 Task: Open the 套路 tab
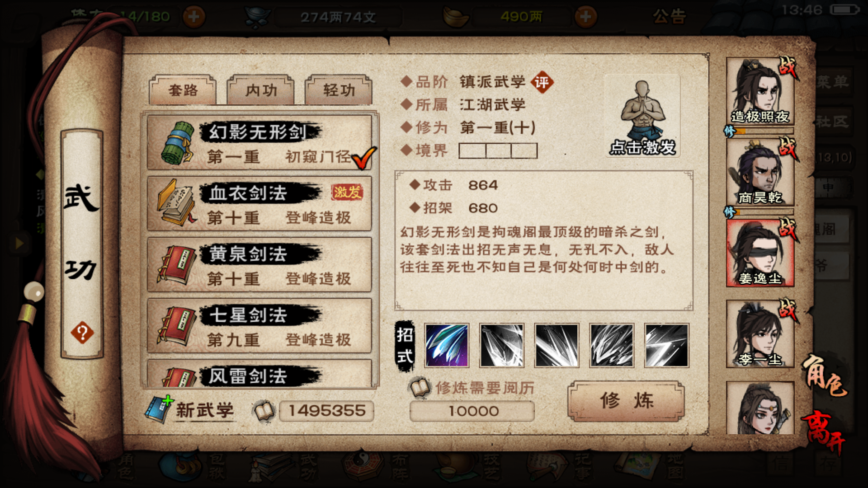point(183,90)
